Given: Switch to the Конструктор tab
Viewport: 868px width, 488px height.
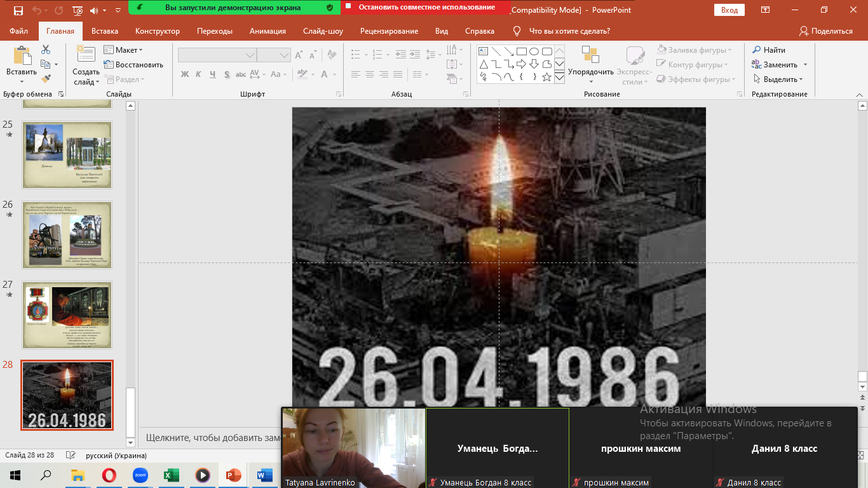Looking at the screenshot, I should pyautogui.click(x=158, y=31).
